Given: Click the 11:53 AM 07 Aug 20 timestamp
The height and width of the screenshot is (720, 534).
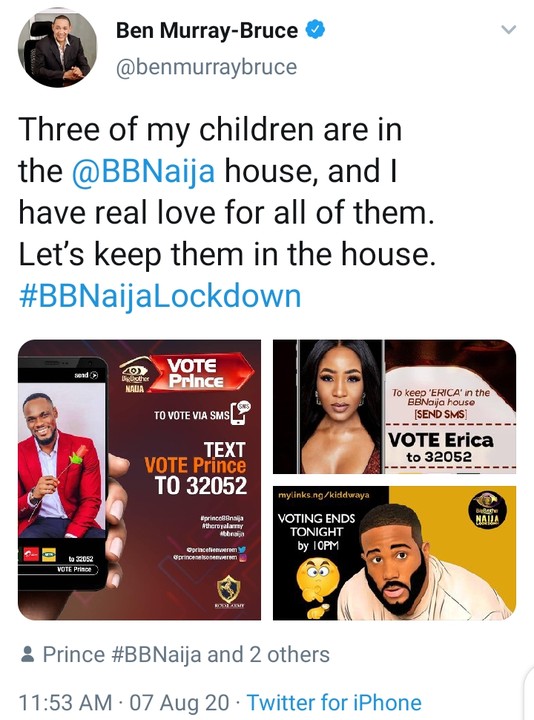Looking at the screenshot, I should [x=124, y=703].
